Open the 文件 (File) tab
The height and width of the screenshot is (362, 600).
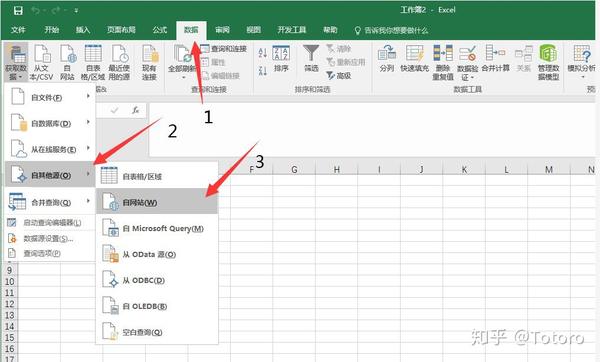(x=18, y=30)
